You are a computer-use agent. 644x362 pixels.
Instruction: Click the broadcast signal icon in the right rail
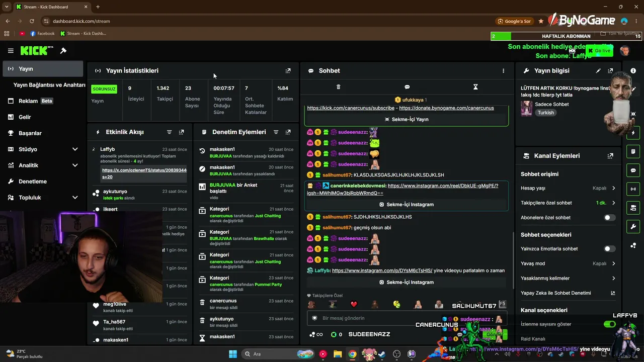633,189
